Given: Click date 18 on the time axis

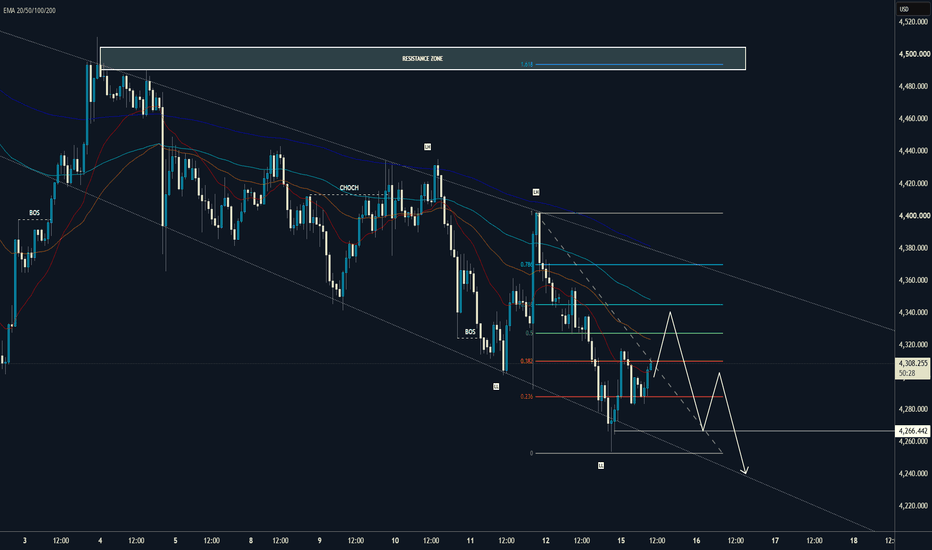Looking at the screenshot, I should pyautogui.click(x=854, y=540).
